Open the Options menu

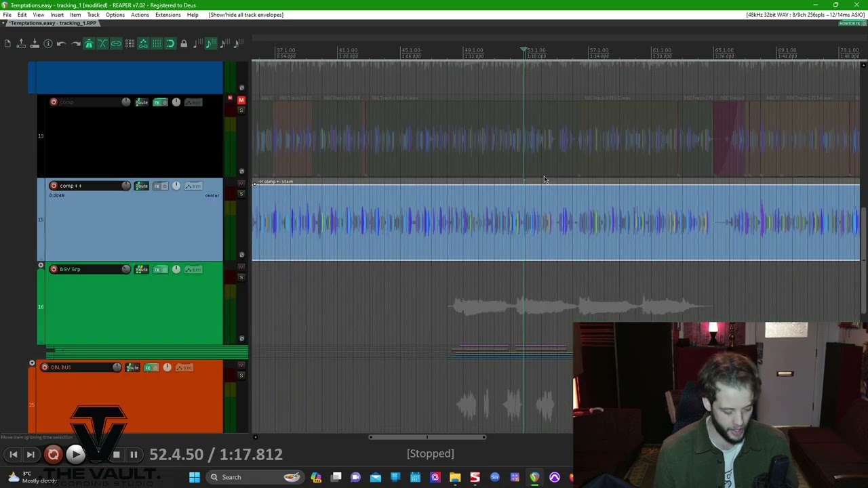click(x=115, y=15)
